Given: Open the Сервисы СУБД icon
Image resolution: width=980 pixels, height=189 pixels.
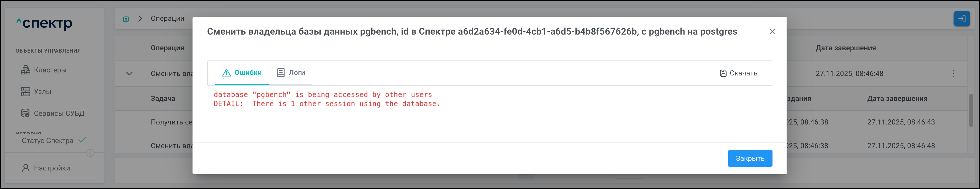Looking at the screenshot, I should coord(25,113).
